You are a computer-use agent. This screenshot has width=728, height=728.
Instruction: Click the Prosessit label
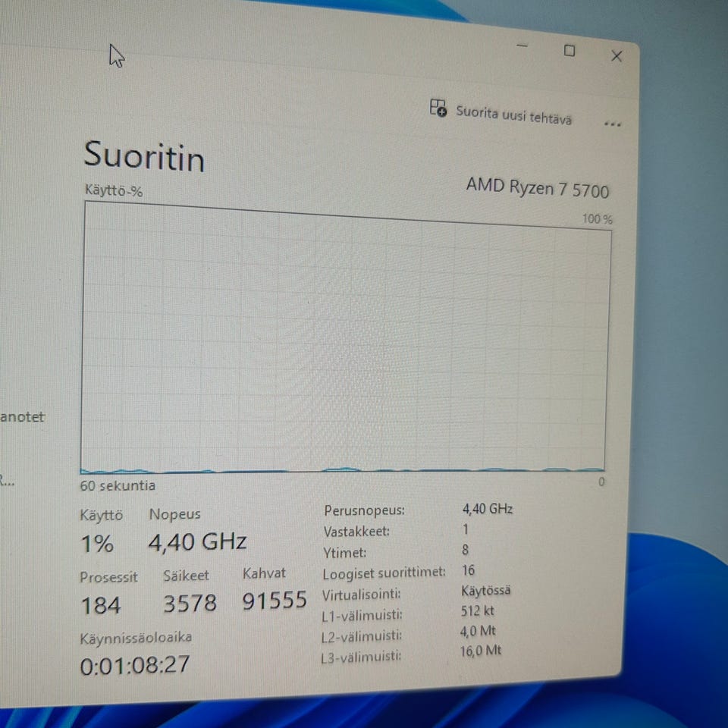pyautogui.click(x=108, y=577)
